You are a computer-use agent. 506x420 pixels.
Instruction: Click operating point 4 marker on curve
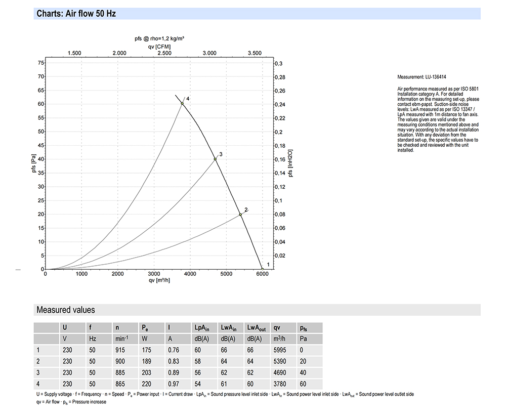[x=182, y=104]
